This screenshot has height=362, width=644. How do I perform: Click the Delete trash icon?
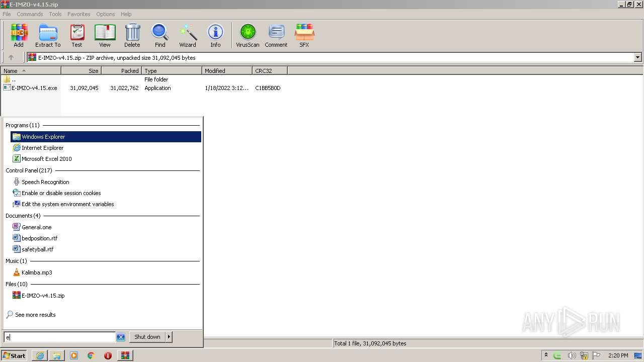(x=132, y=36)
